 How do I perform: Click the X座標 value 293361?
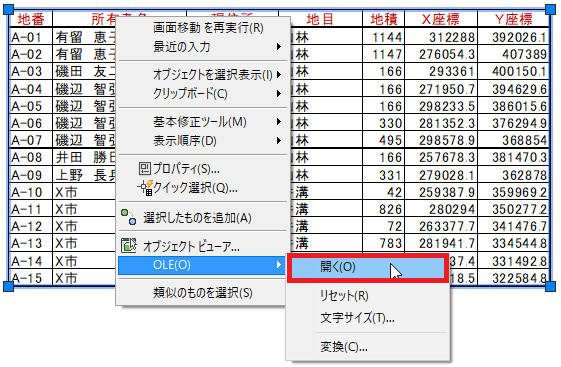pyautogui.click(x=452, y=72)
